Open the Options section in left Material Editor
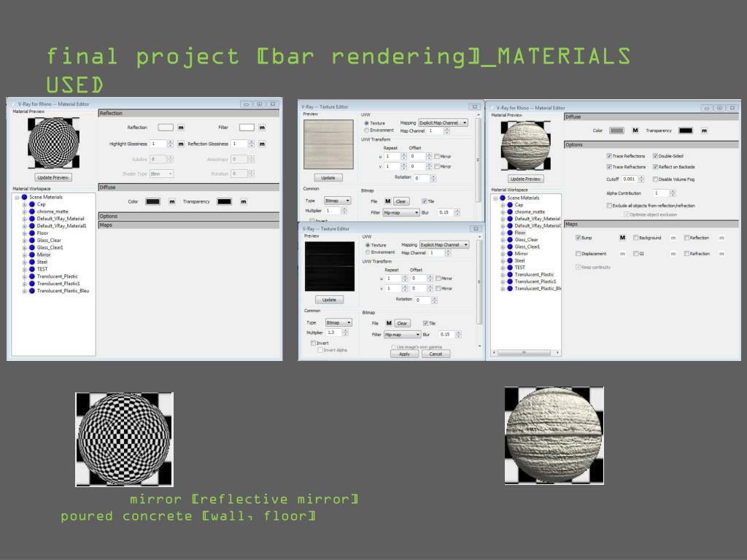Screen dimensions: 747x560 pyautogui.click(x=189, y=216)
